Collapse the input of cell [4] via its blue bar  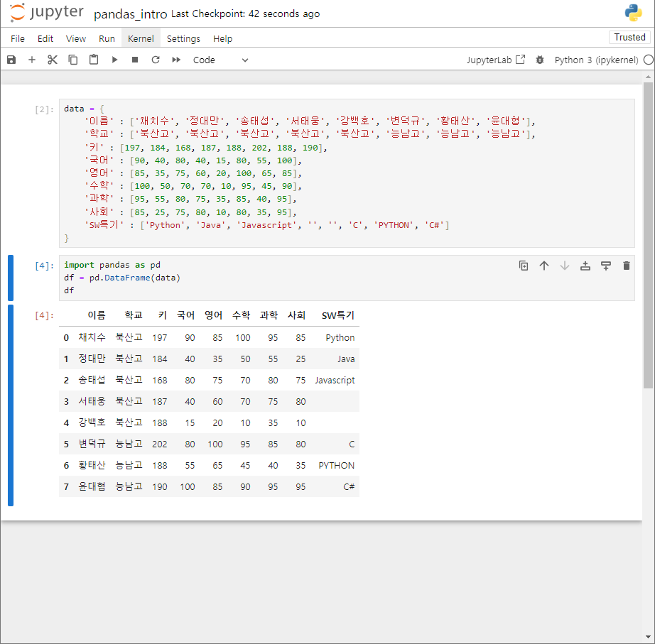[11, 278]
